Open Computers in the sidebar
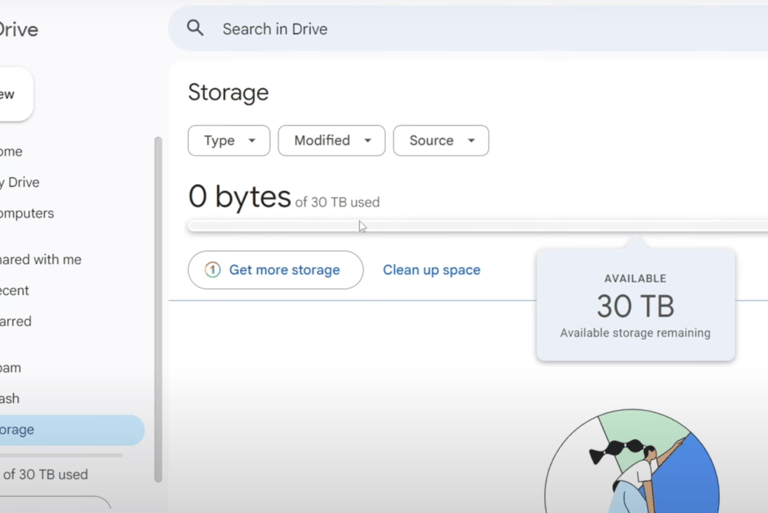Image resolution: width=768 pixels, height=513 pixels. 27,213
